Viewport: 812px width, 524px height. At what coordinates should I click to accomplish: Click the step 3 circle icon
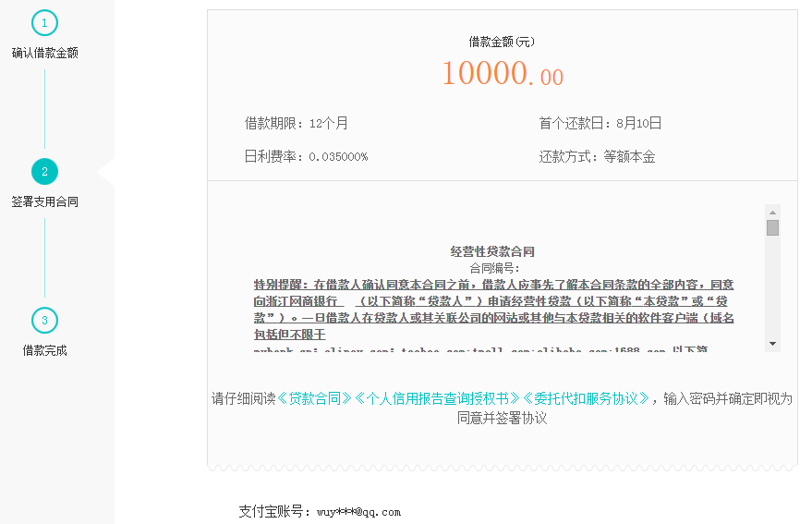pos(44,321)
